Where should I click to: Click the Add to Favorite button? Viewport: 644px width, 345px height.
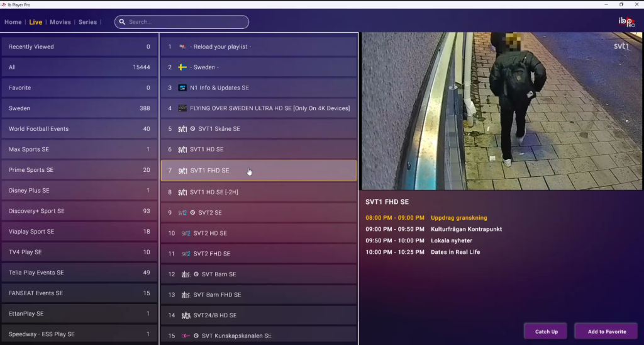coord(607,331)
